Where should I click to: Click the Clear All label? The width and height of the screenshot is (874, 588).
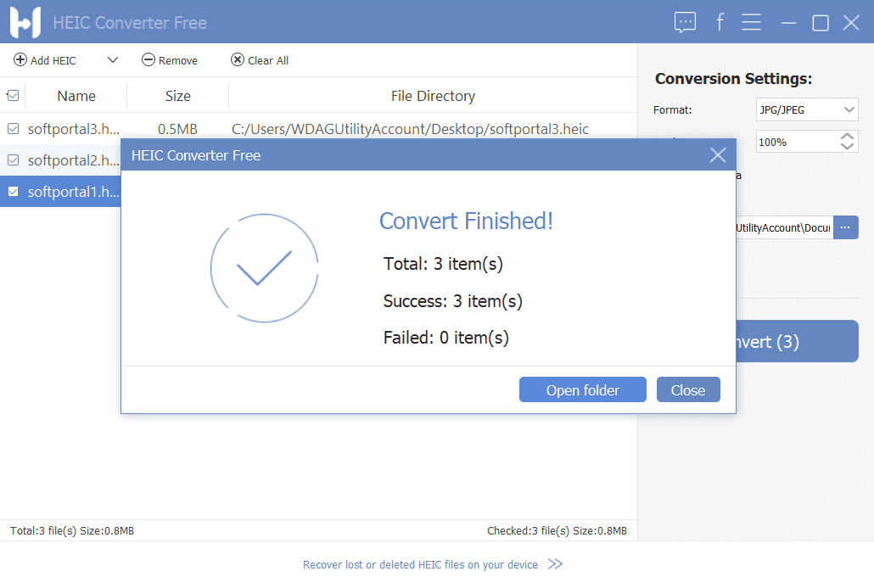pyautogui.click(x=268, y=60)
